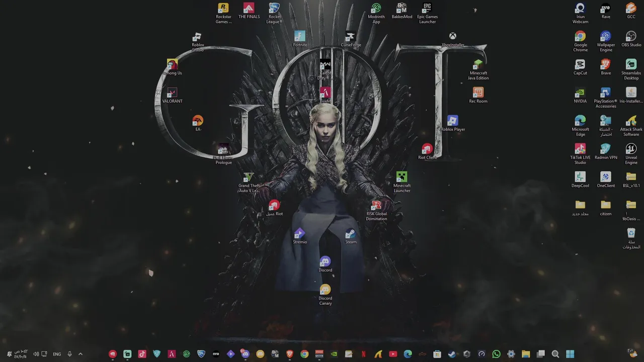Select the Google Chrome desktop icon
This screenshot has height=362, width=644.
pos(580,41)
